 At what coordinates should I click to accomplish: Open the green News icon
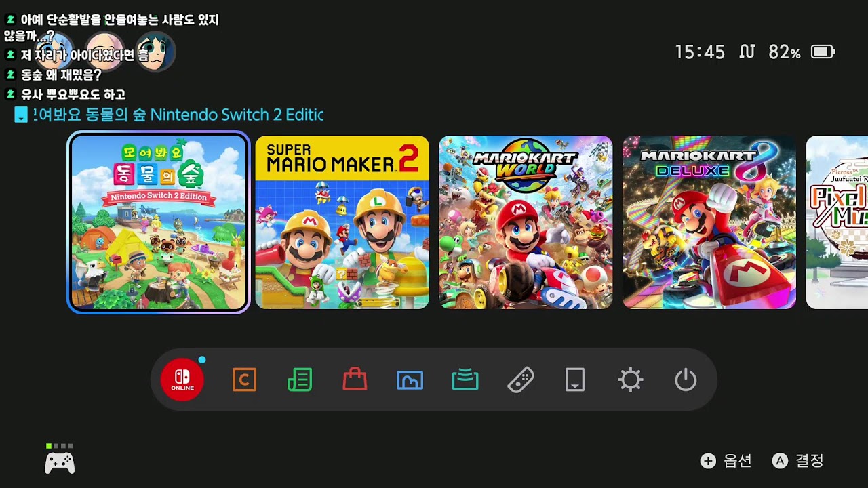[300, 380]
